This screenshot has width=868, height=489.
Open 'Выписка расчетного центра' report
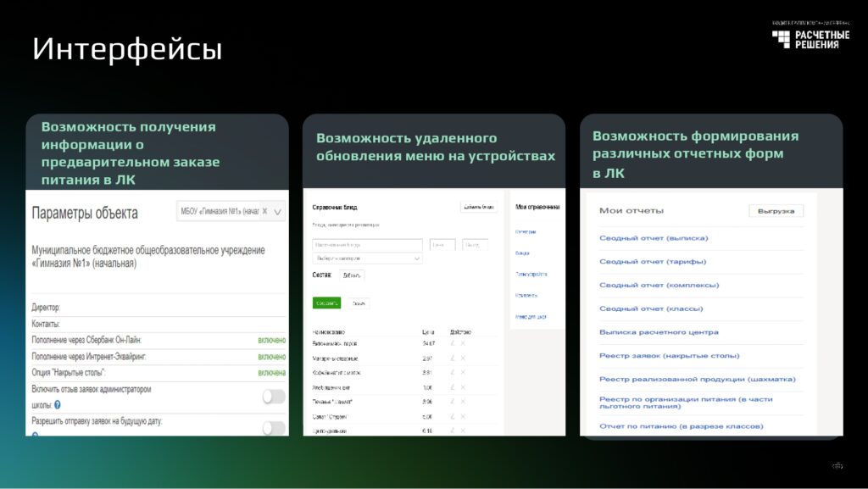click(x=659, y=332)
